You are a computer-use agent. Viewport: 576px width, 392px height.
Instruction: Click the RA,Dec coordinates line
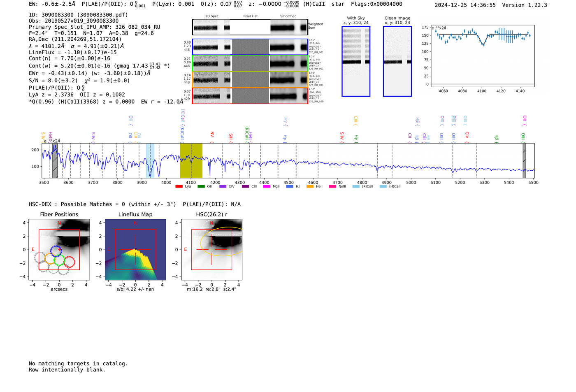click(75, 39)
